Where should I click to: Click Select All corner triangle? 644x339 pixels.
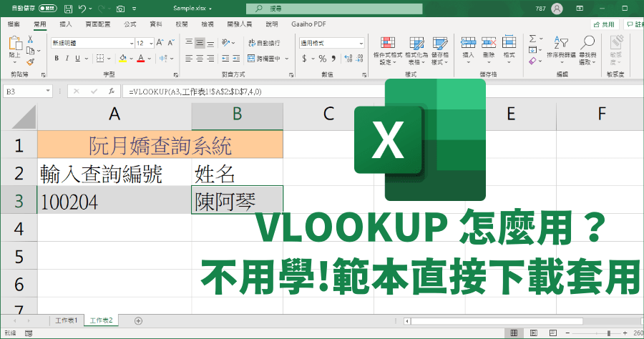point(24,117)
